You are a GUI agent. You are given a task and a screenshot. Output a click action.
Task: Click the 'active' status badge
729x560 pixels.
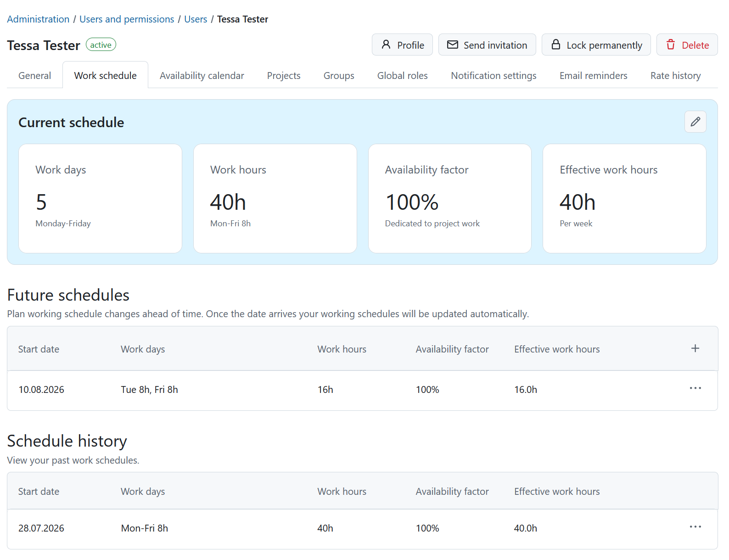[x=101, y=45]
